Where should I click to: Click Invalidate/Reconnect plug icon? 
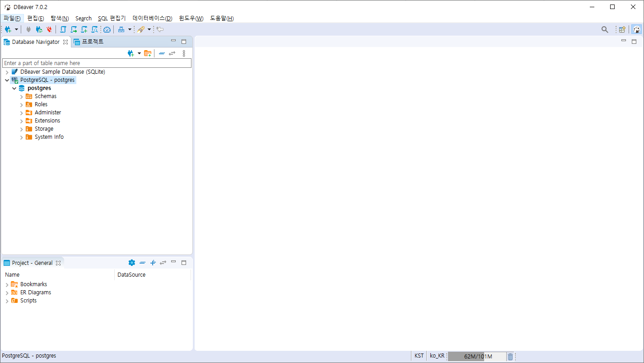pyautogui.click(x=39, y=29)
